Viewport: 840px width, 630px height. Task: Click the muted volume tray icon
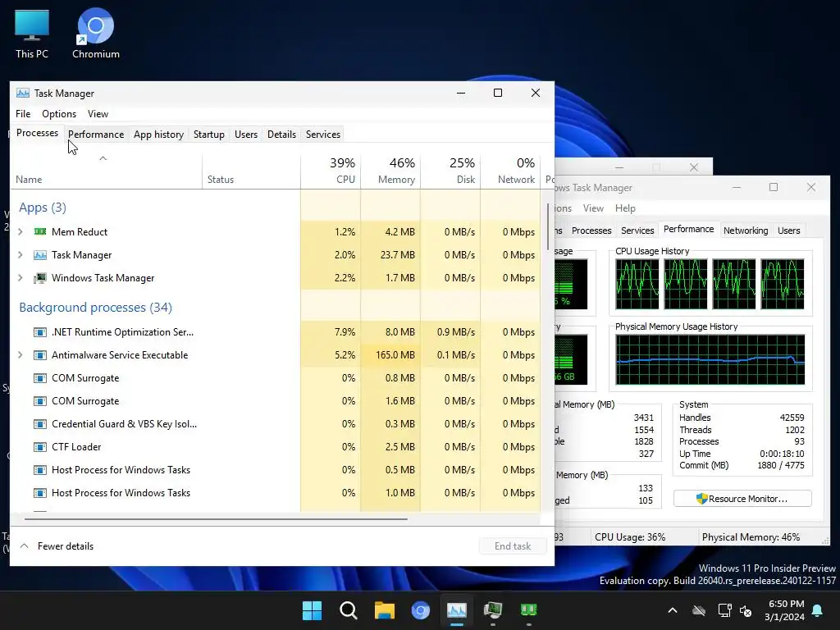tap(746, 610)
